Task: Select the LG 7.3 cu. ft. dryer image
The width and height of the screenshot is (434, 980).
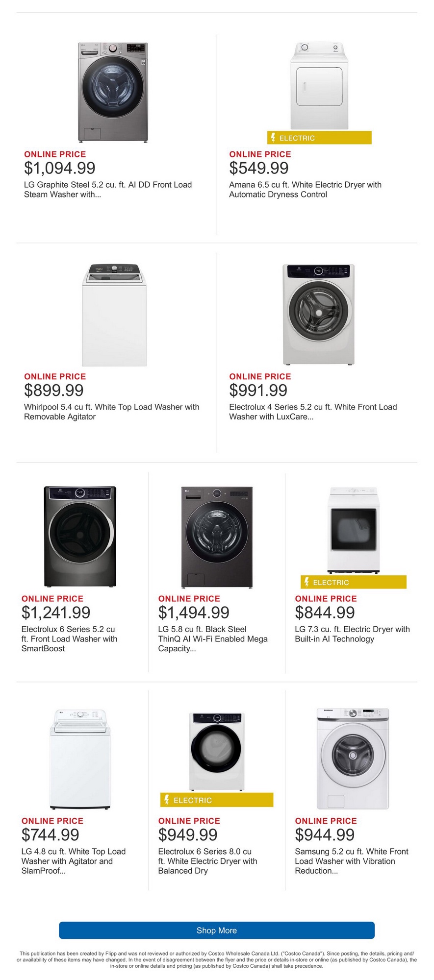Action: [354, 530]
